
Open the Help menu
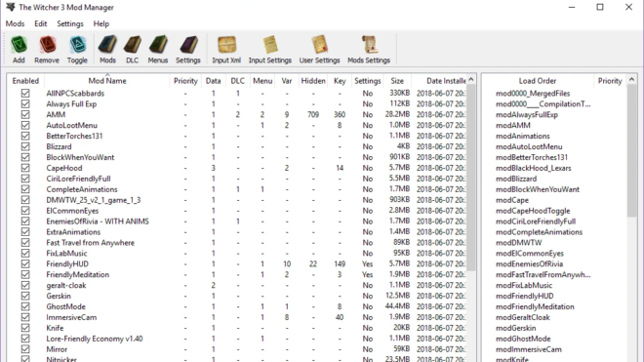click(101, 23)
